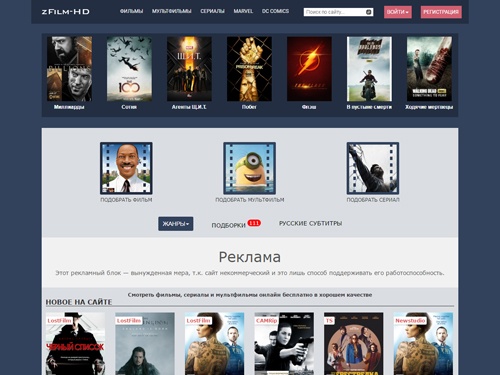
Task: Expand the Жанры dropdown
Action: [176, 224]
